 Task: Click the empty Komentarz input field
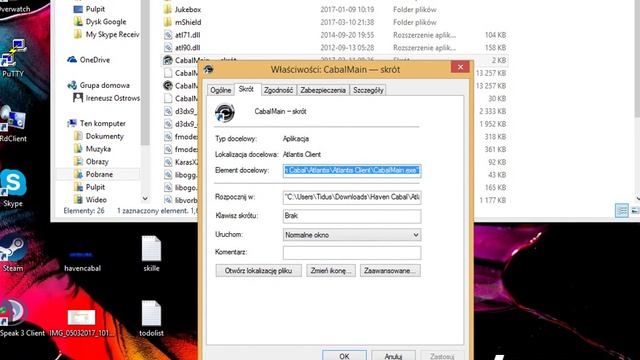(x=352, y=253)
